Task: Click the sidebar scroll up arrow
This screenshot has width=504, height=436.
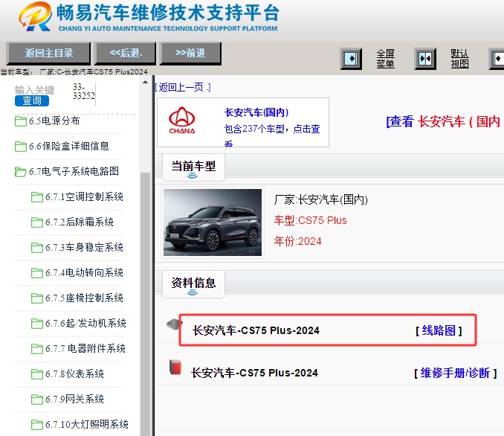Action: 145,83
